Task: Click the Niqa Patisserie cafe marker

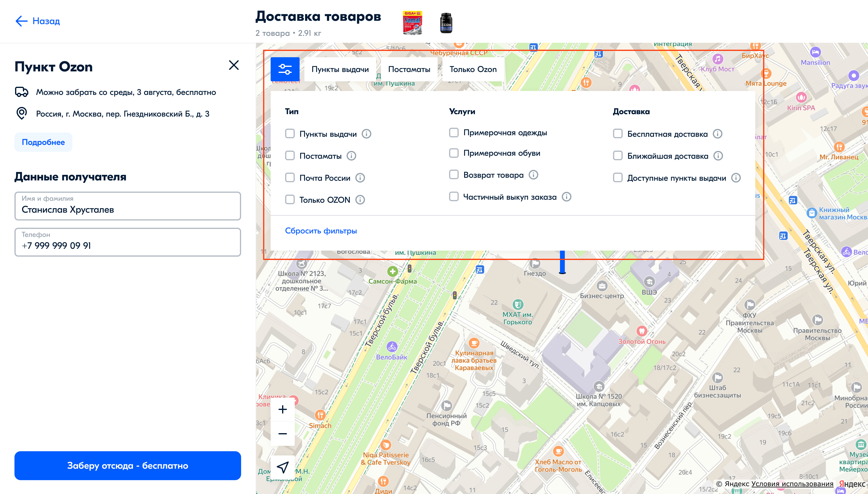Action: tap(385, 445)
